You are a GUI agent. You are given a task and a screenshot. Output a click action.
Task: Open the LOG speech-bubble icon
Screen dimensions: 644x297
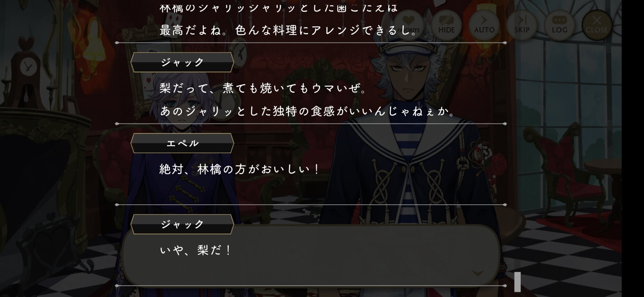point(559,25)
